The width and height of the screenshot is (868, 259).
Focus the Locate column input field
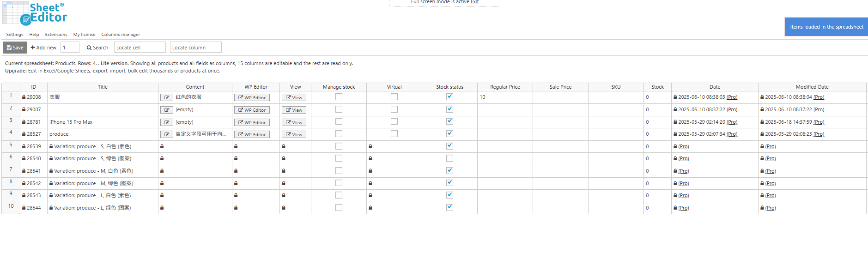195,48
